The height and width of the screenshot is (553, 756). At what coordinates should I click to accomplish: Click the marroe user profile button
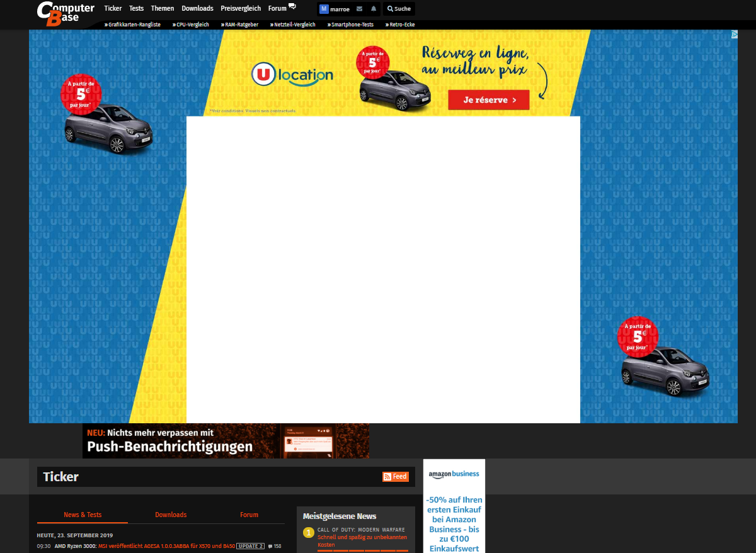click(x=335, y=9)
